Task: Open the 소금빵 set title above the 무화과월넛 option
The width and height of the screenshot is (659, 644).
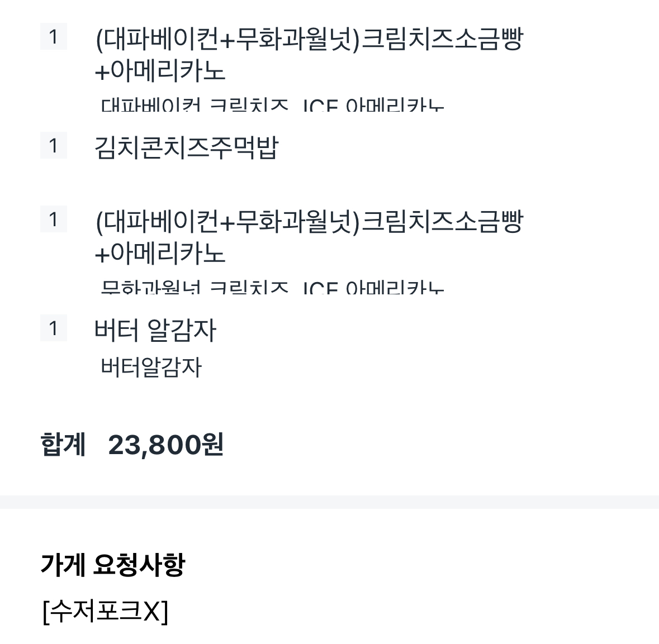Action: (309, 222)
